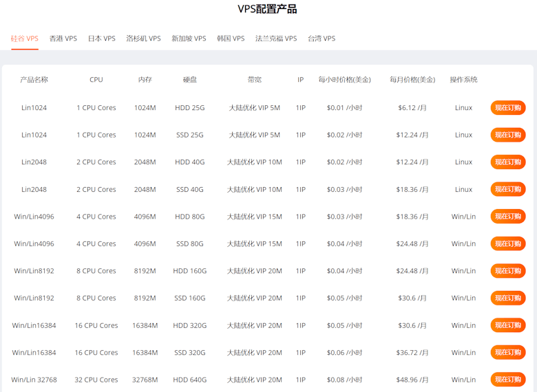Order the Win/Lin4096 HDD 80G plan
This screenshot has width=537, height=392.
508,217
